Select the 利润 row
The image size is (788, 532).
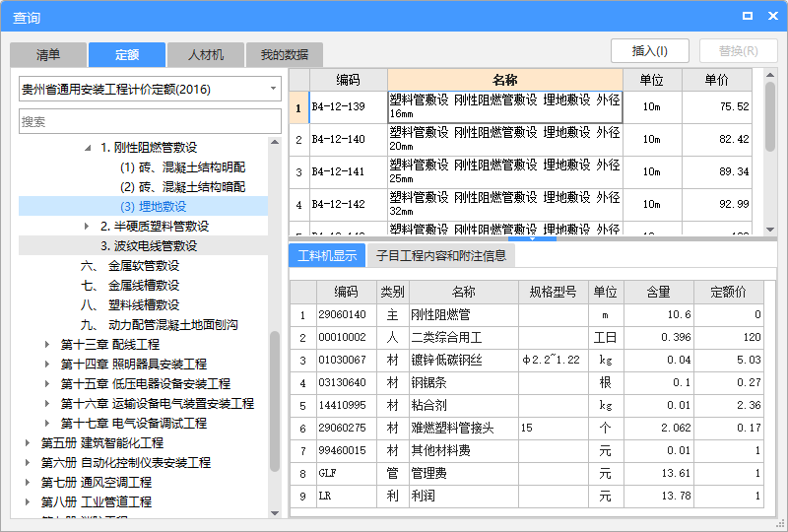pyautogui.click(x=527, y=497)
